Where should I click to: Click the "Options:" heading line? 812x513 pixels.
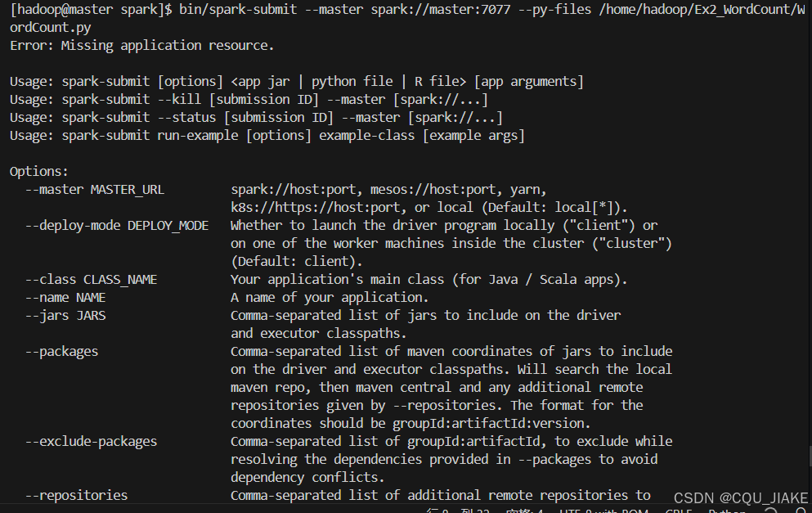pos(39,172)
